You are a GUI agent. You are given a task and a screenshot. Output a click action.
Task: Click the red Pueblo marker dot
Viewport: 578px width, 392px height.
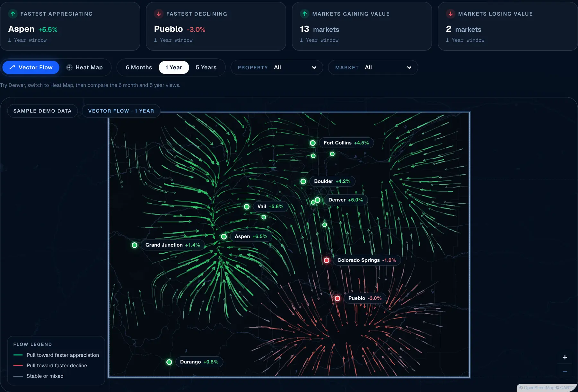point(337,299)
